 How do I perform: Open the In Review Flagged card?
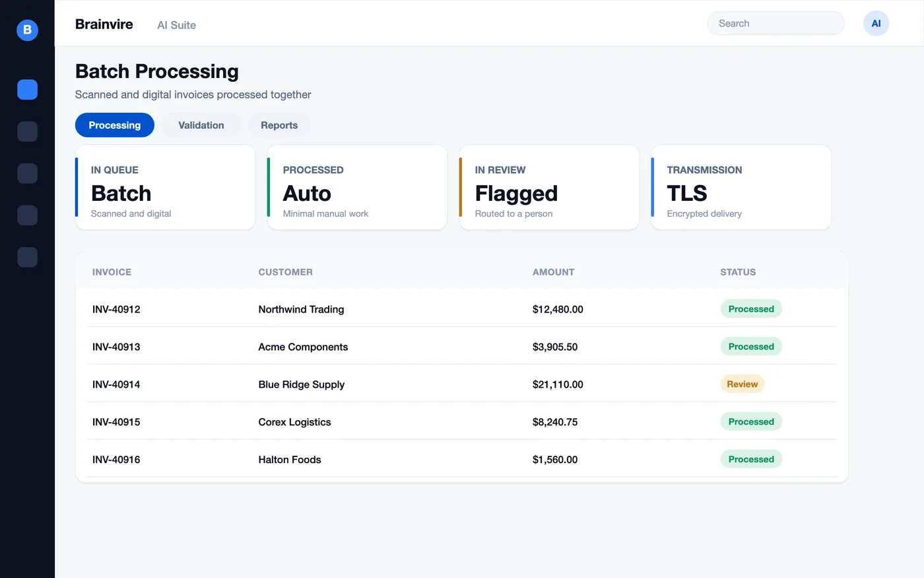click(549, 188)
